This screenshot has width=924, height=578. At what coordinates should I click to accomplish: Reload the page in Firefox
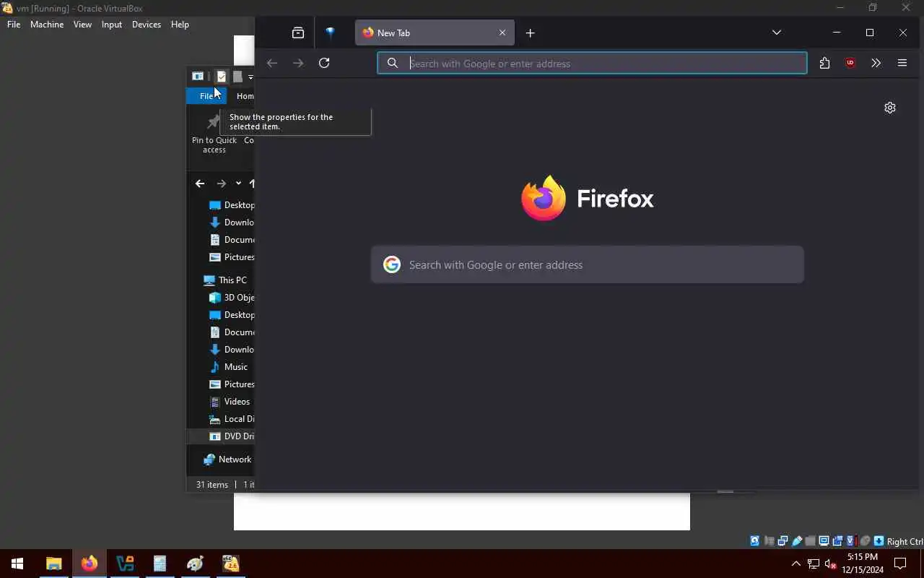[324, 63]
